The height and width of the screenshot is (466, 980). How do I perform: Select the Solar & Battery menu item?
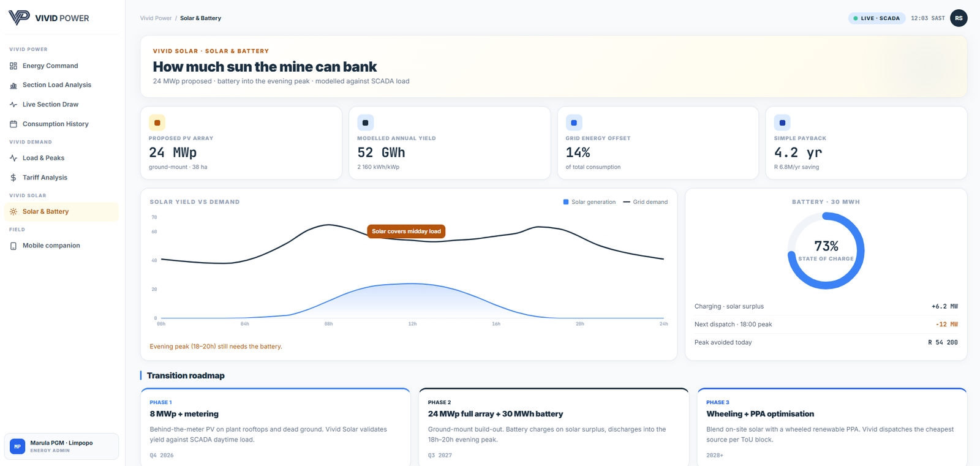[61, 212]
